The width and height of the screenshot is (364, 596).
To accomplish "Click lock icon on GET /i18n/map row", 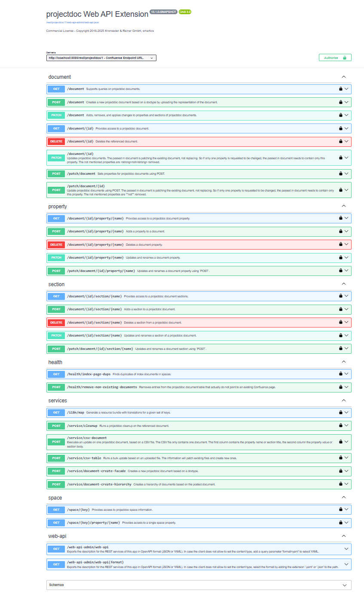I will tap(340, 413).
